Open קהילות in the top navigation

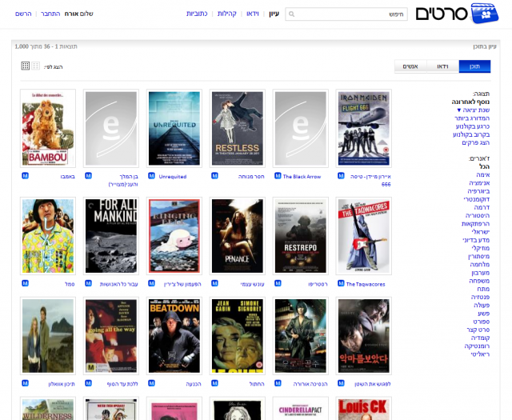tap(227, 14)
